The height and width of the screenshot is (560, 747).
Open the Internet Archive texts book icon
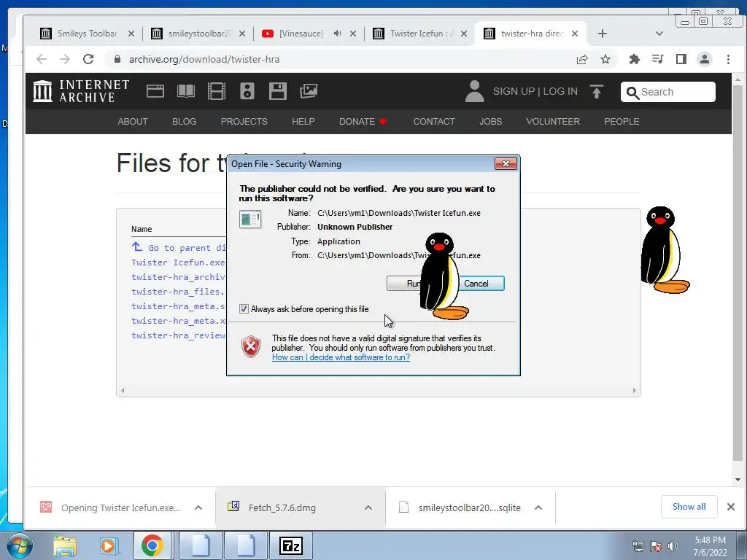[186, 91]
